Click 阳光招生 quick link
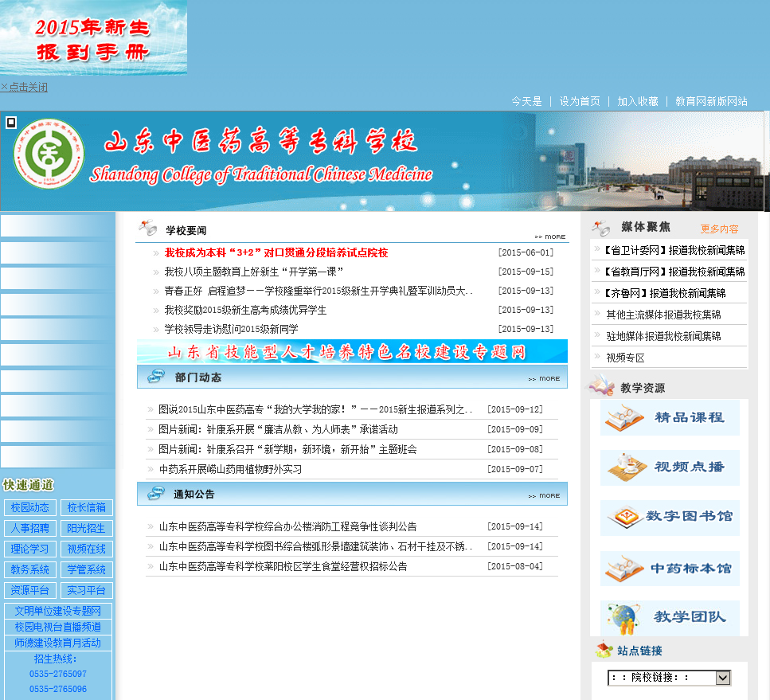This screenshot has height=700, width=770. pyautogui.click(x=87, y=529)
